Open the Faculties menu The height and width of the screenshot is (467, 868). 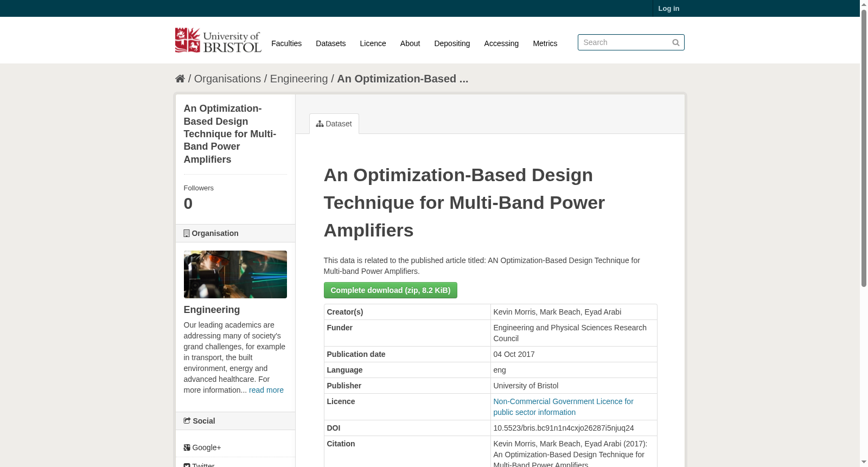tap(286, 43)
